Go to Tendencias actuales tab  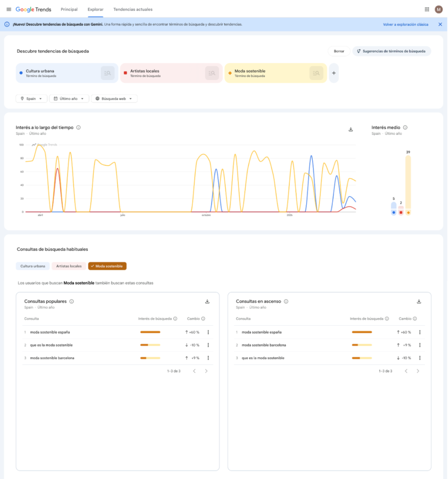[x=132, y=9]
